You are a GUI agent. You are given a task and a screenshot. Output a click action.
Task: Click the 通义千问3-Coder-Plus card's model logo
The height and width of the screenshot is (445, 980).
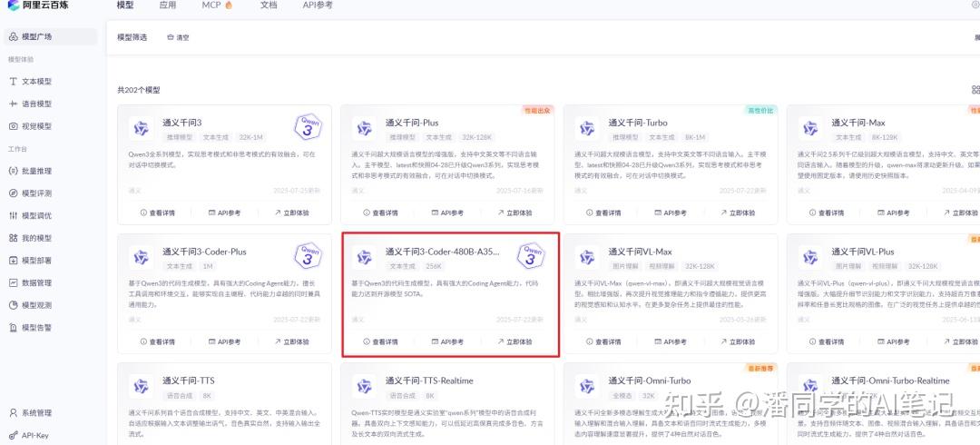click(x=142, y=257)
